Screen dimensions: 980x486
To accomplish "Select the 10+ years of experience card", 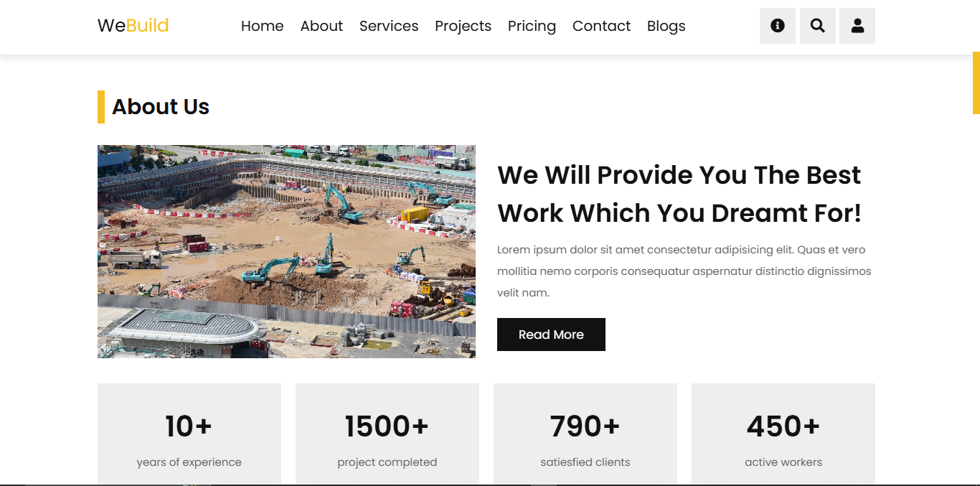I will [x=189, y=434].
